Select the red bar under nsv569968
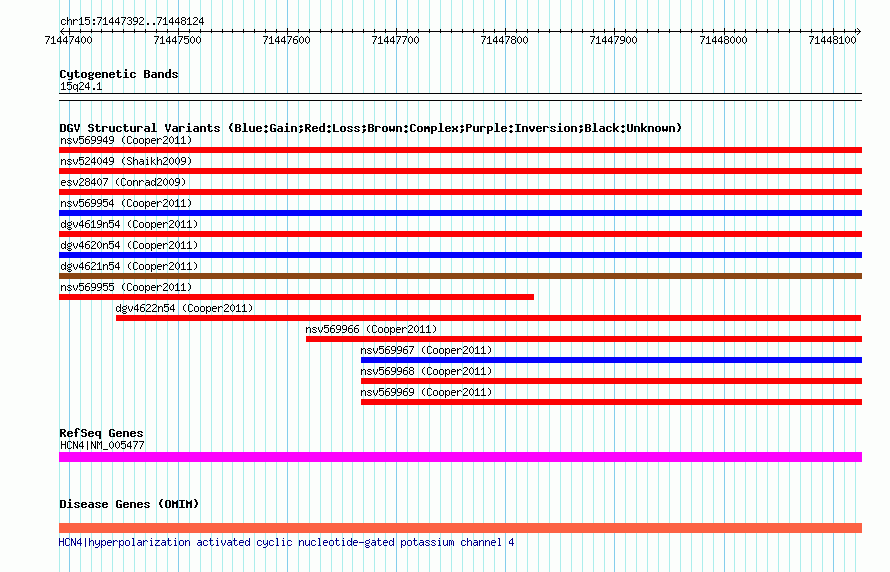The width and height of the screenshot is (890, 572). (611, 381)
